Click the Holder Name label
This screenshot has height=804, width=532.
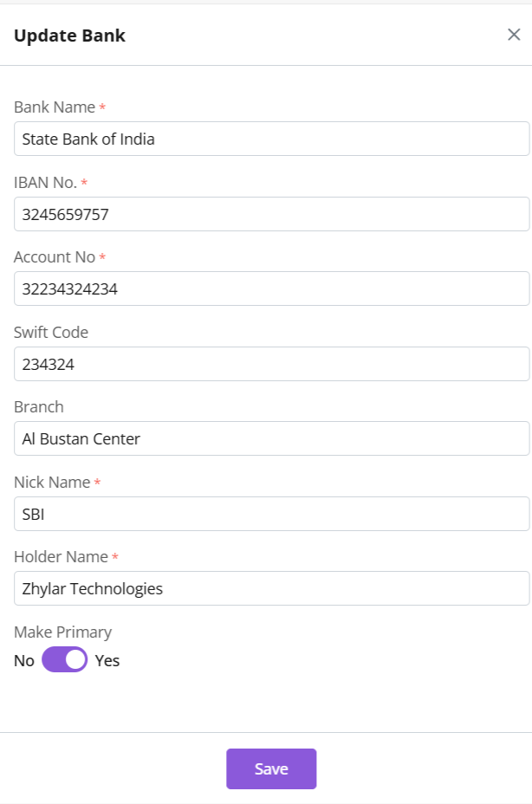[61, 557]
